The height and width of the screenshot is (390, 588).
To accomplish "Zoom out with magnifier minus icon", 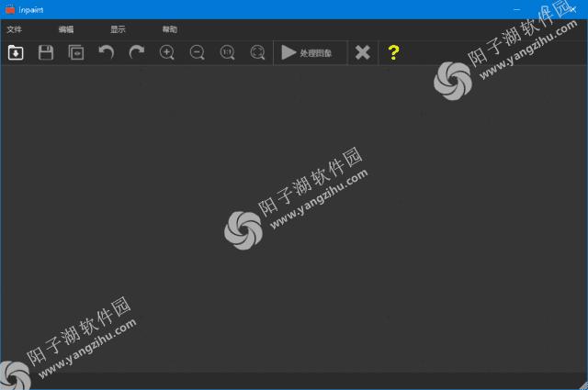I will click(197, 52).
